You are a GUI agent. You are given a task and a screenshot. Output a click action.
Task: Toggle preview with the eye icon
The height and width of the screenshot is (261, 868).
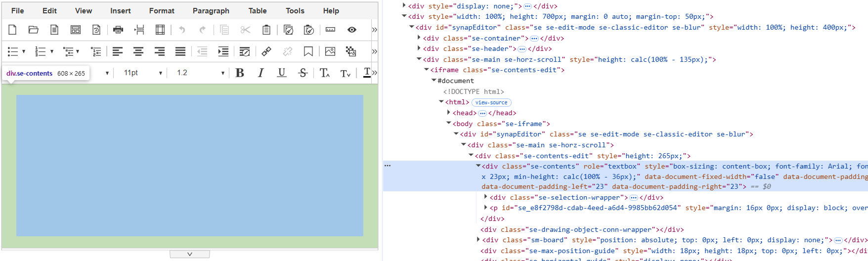click(352, 30)
